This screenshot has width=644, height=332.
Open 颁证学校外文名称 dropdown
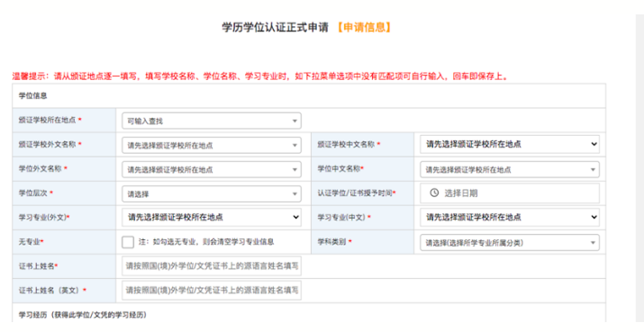212,145
